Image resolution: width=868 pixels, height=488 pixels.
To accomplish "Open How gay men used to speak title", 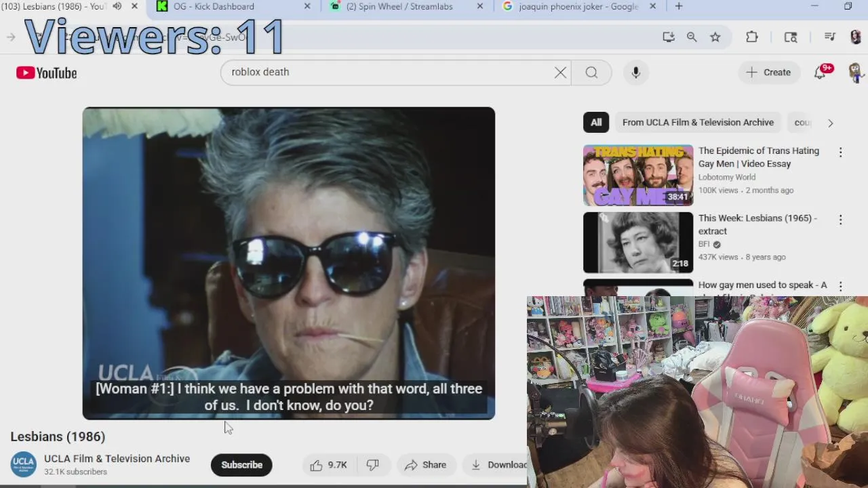I will (x=763, y=285).
